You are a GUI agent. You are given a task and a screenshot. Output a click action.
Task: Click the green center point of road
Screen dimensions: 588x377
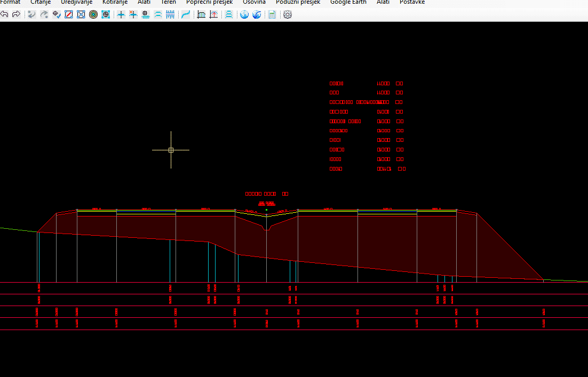coord(266,210)
